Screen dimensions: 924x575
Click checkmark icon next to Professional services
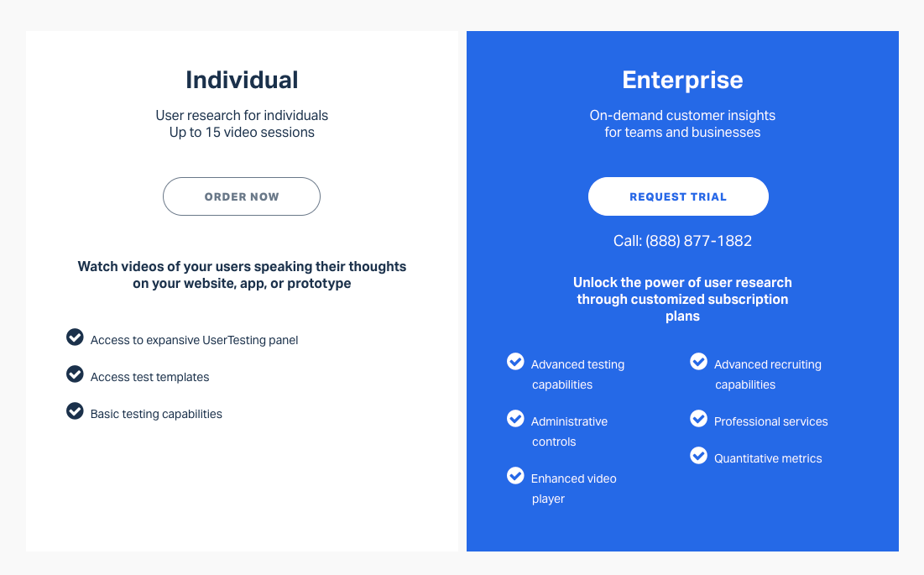click(x=699, y=418)
